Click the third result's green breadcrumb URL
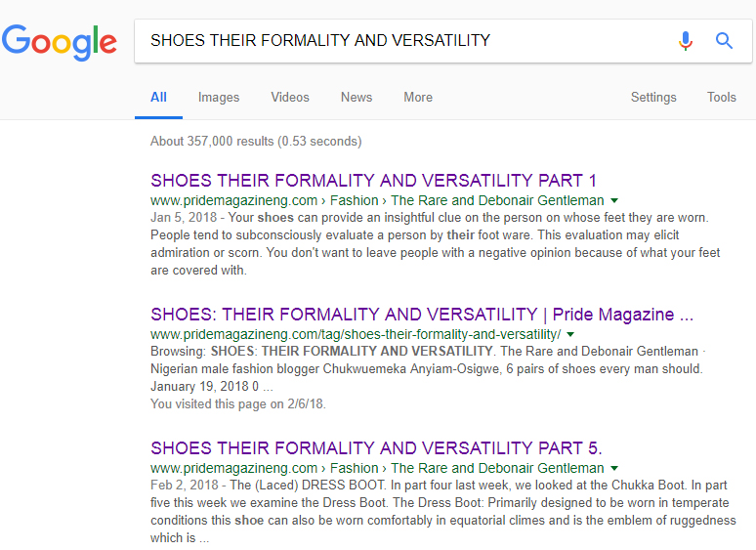 [x=376, y=468]
